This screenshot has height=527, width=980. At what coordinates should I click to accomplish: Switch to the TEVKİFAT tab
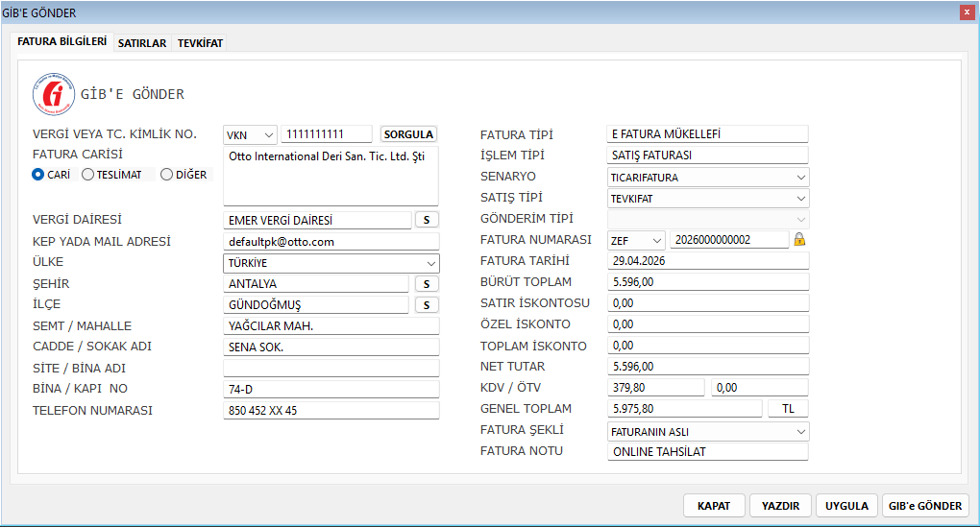(x=200, y=43)
